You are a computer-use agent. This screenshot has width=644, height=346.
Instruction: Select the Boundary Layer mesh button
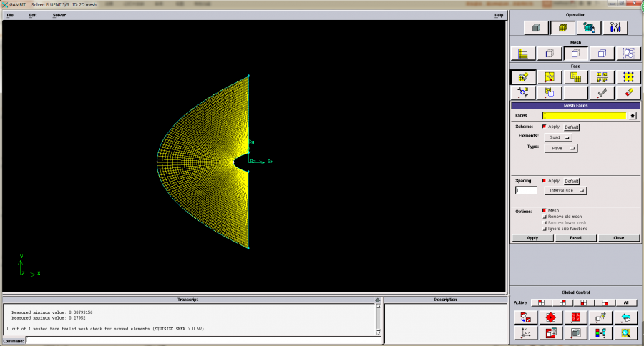point(523,54)
